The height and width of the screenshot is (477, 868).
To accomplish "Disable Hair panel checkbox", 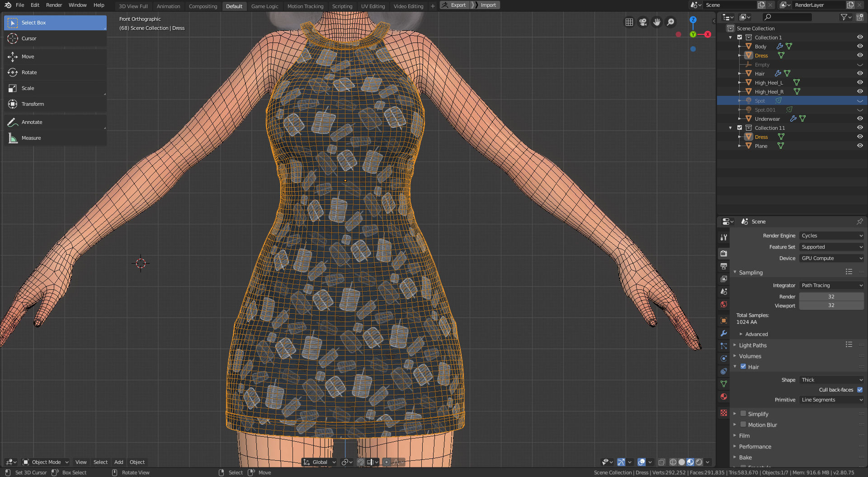I will pyautogui.click(x=743, y=367).
